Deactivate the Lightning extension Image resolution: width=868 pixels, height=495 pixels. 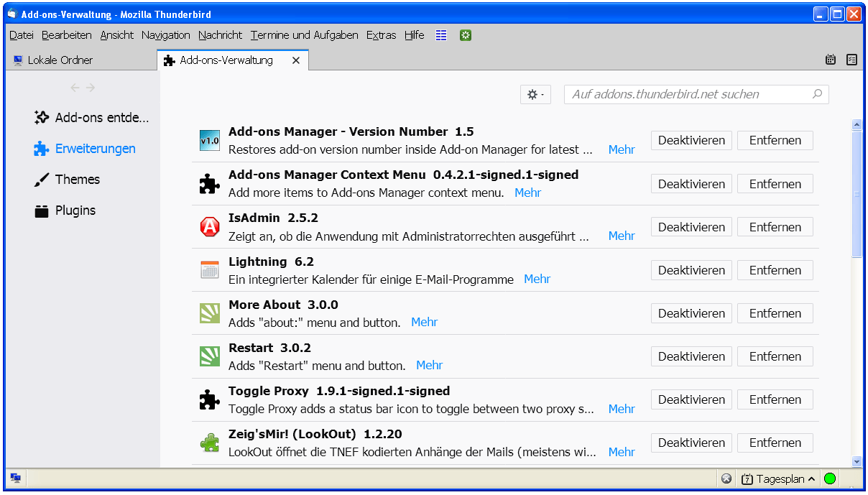tap(691, 270)
